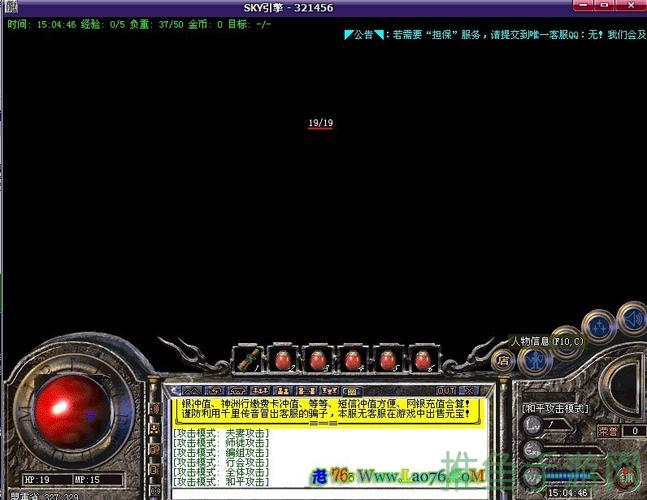
Task: Toggle the peaceful attack mode label
Action: pos(556,408)
